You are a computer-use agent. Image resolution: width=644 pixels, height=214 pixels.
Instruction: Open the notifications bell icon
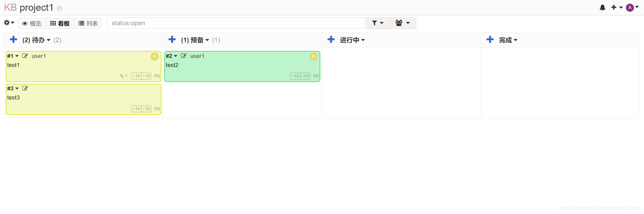(602, 7)
